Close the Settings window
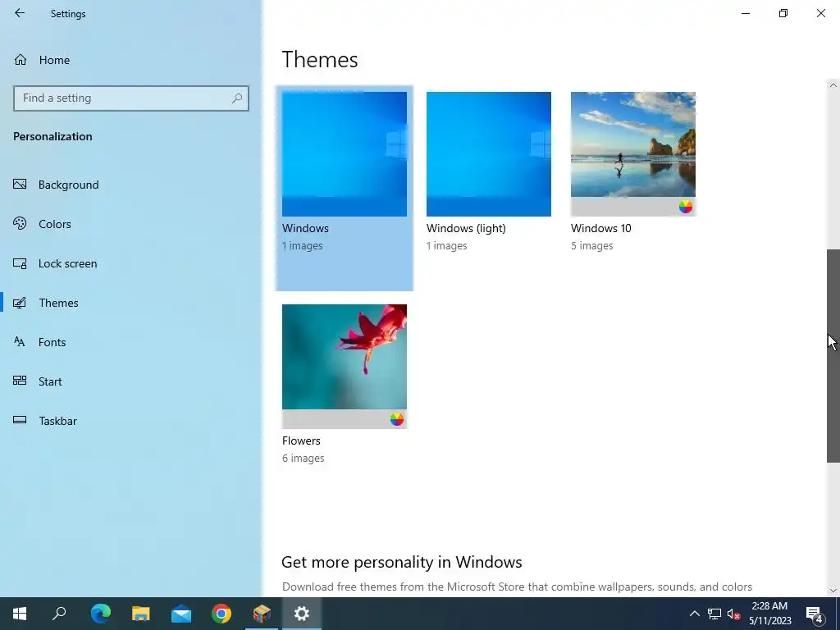Screen dimensions: 840x630 [x=820, y=13]
